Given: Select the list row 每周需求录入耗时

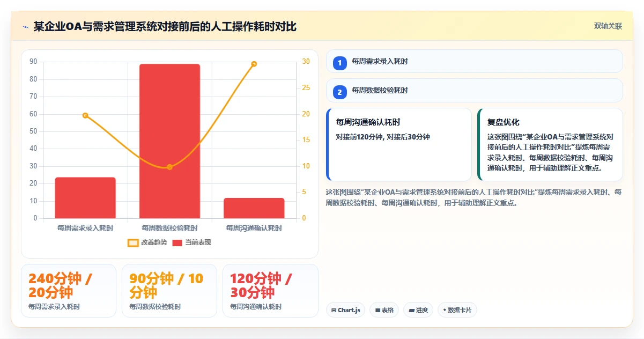Looking at the screenshot, I should click(475, 61).
